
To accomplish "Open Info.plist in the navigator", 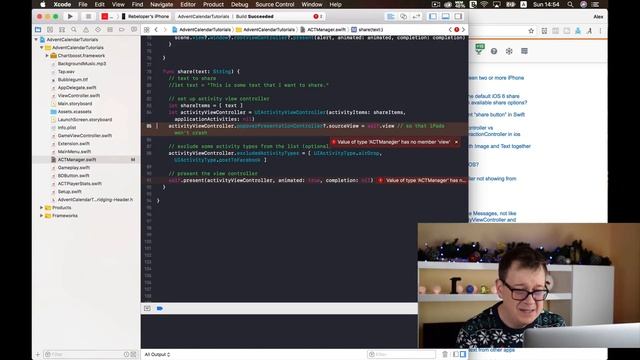I will [x=67, y=127].
